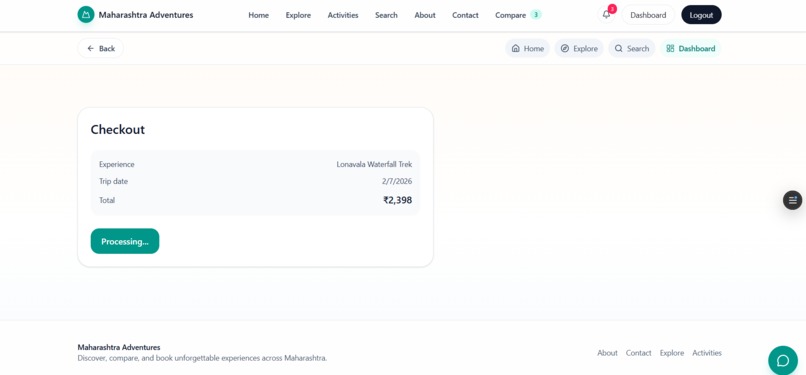Image resolution: width=806 pixels, height=375 pixels.
Task: Click the footer tagline starting with Discover
Action: coord(202,358)
